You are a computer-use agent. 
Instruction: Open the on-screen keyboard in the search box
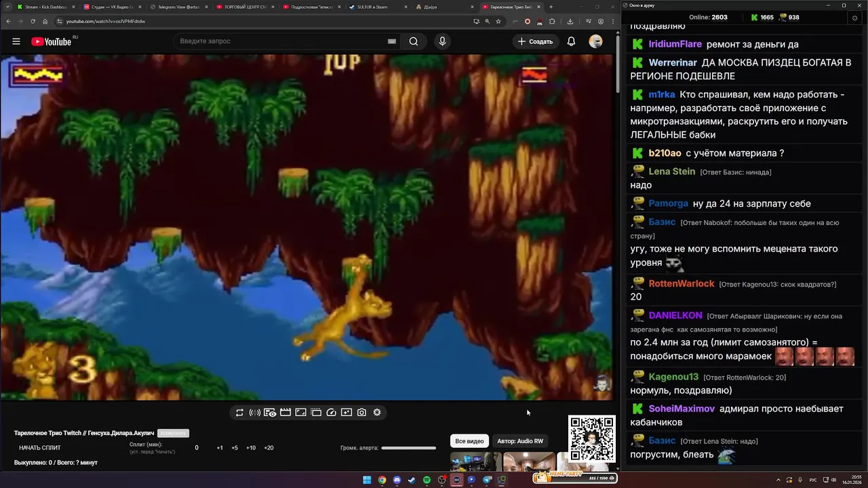pyautogui.click(x=391, y=41)
